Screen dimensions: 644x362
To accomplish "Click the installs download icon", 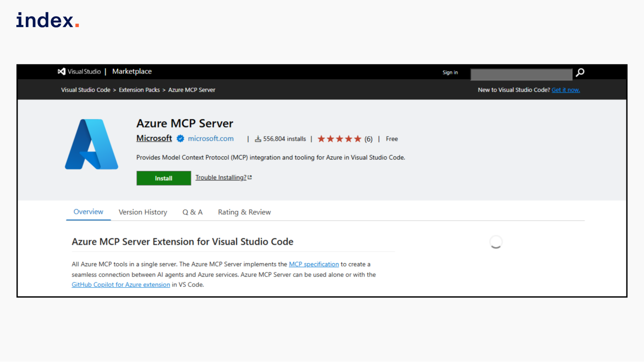I will 258,139.
